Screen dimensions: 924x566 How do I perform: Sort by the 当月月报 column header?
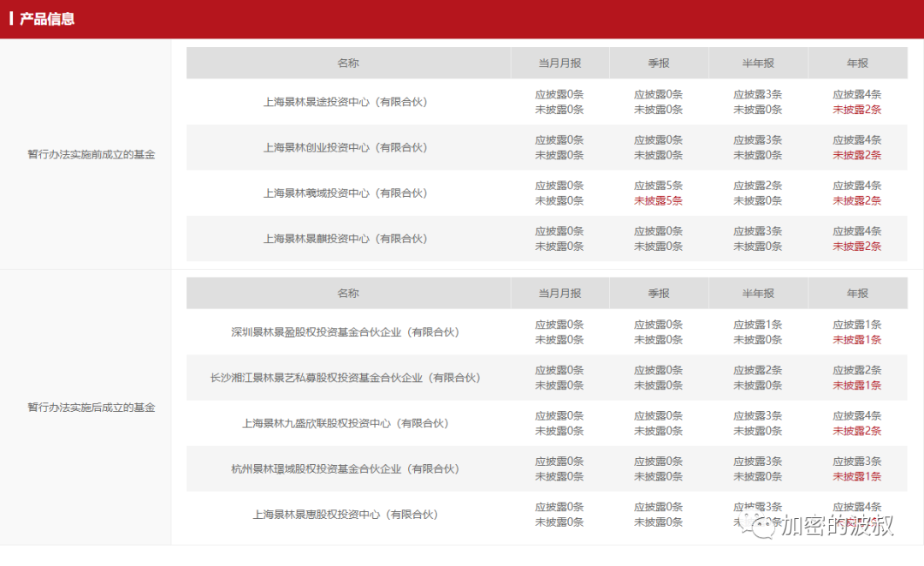tap(560, 63)
